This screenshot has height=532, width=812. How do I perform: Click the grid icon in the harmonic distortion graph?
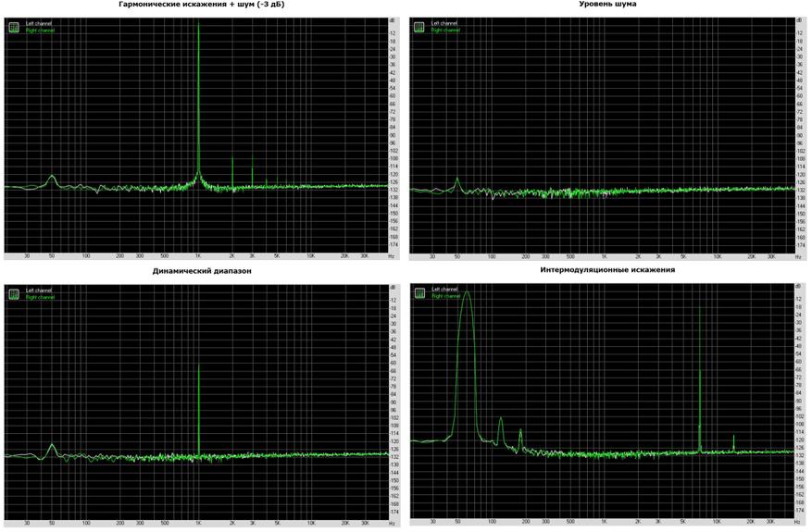click(14, 27)
